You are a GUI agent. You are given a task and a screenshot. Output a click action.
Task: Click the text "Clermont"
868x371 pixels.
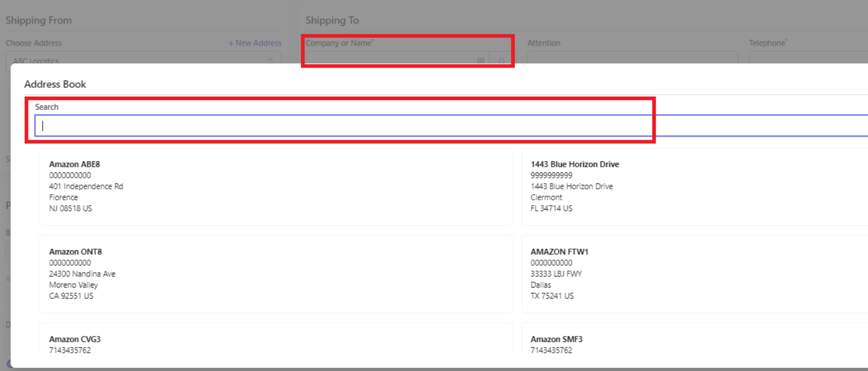[x=546, y=198]
